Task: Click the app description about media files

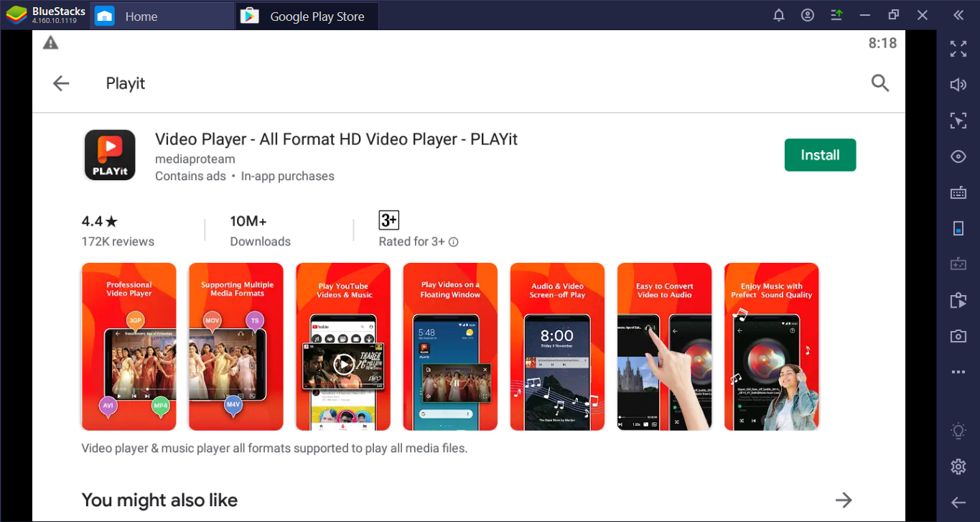Action: (274, 448)
